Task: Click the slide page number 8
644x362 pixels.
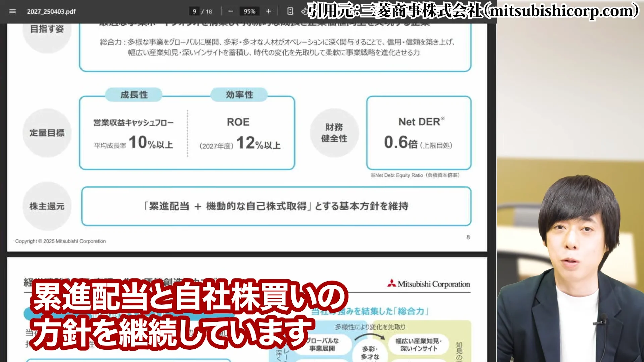Action: (x=468, y=237)
